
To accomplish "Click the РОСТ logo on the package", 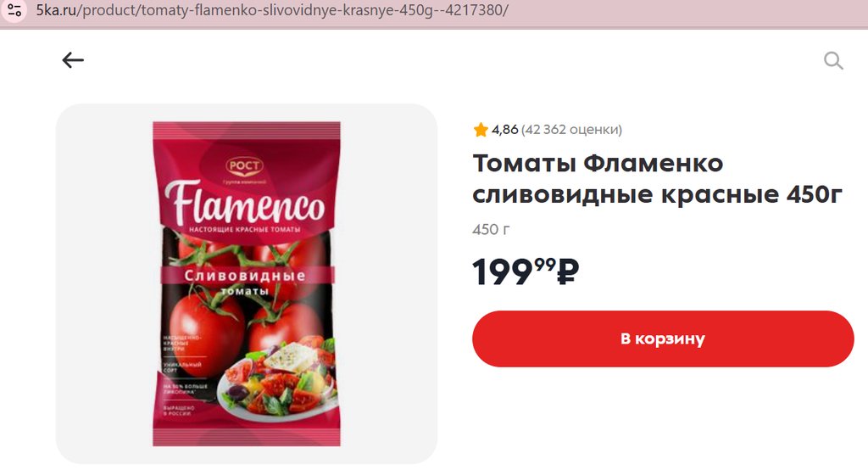I will [x=244, y=165].
